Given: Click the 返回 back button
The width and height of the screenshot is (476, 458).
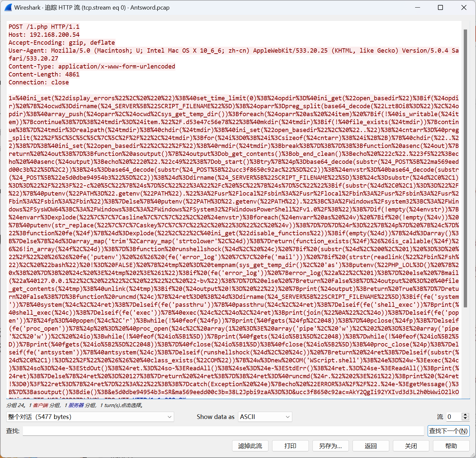Looking at the screenshot, I should pos(371,446).
